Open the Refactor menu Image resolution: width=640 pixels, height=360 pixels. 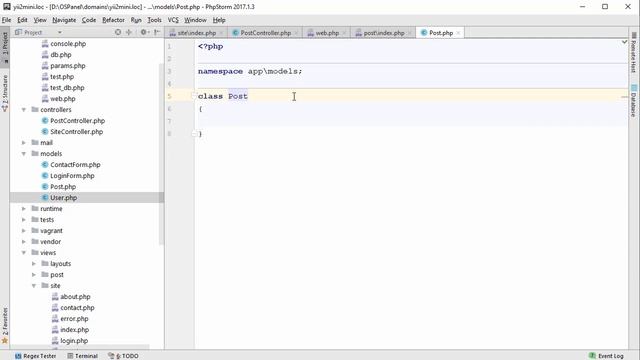pyautogui.click(x=113, y=20)
